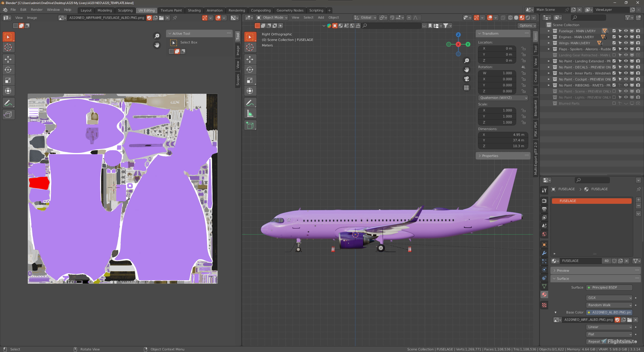Image resolution: width=644 pixels, height=352 pixels.
Task: Select the Add Cube tool
Action: (x=250, y=125)
